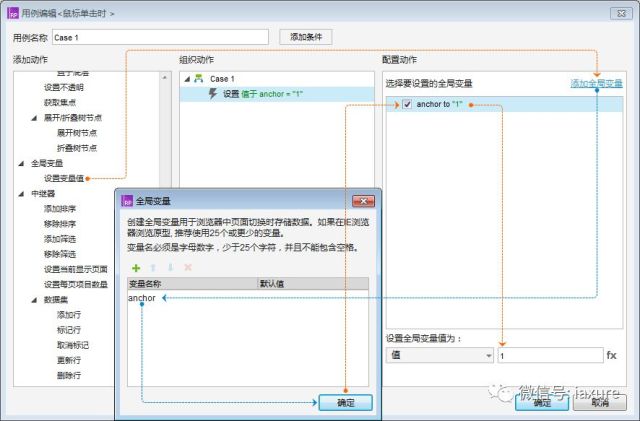
Task: Click the green plus add variable icon
Action: pos(136,268)
